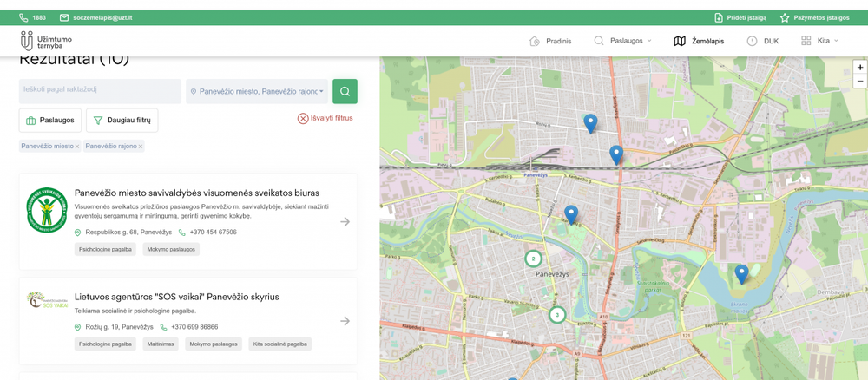Remove the Panevėžio rajono filter tag
Image resolution: width=868 pixels, height=380 pixels.
(x=141, y=147)
